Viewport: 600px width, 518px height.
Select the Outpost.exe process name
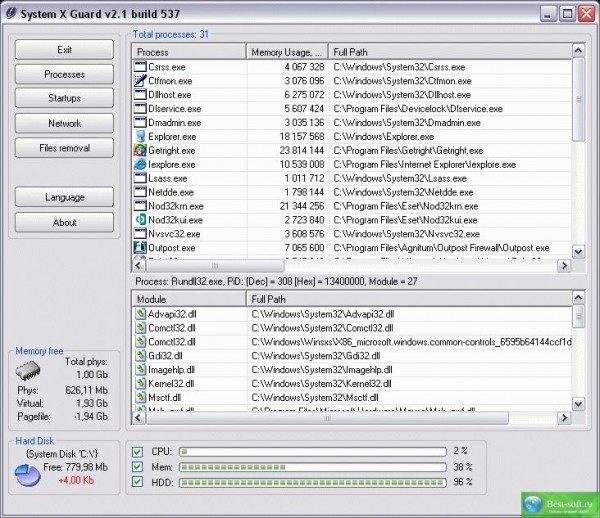point(172,248)
